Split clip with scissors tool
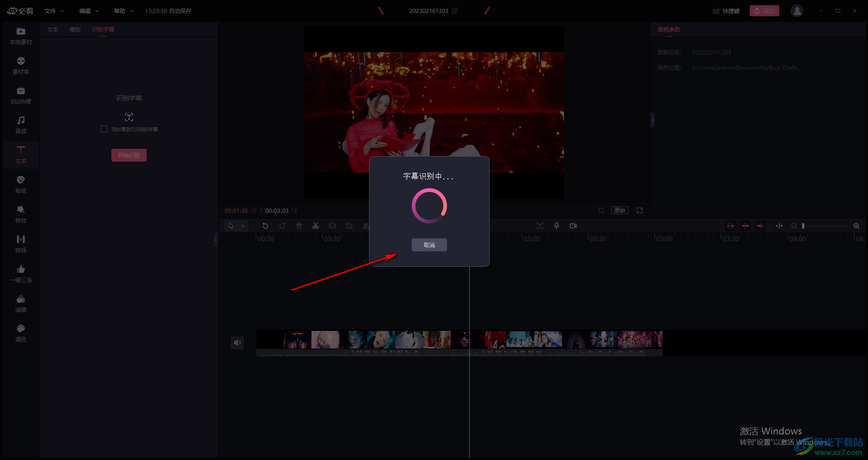This screenshot has width=868, height=460. pyautogui.click(x=316, y=226)
